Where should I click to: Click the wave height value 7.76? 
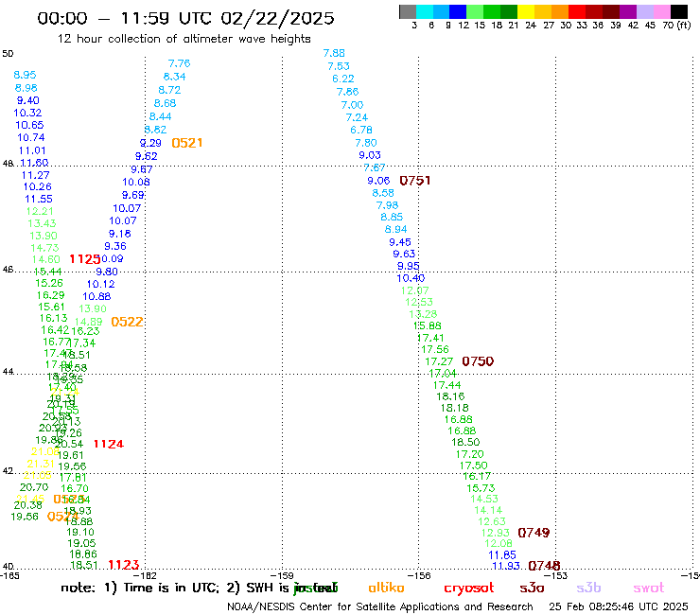(179, 63)
